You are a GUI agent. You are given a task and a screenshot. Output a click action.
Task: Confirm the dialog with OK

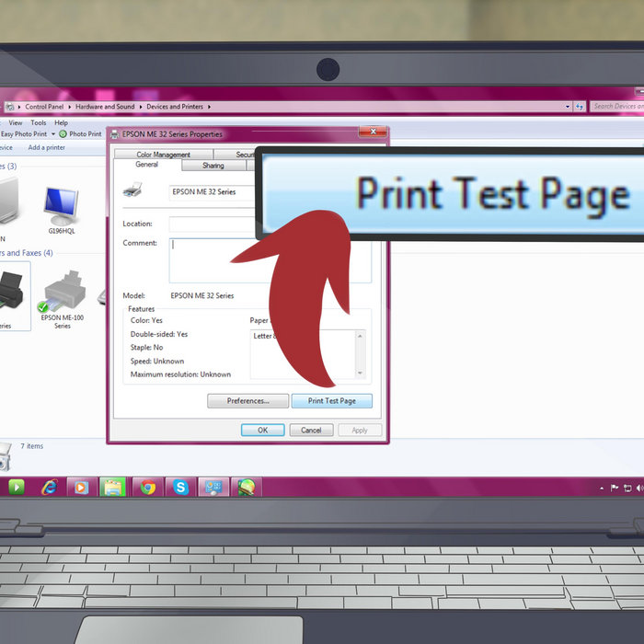(x=263, y=430)
